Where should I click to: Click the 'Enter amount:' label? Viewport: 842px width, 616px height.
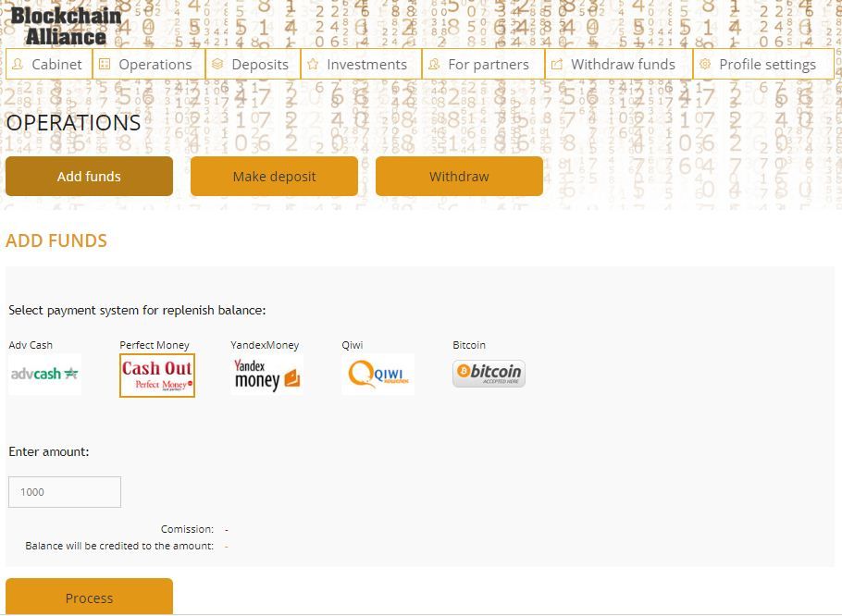coord(49,451)
